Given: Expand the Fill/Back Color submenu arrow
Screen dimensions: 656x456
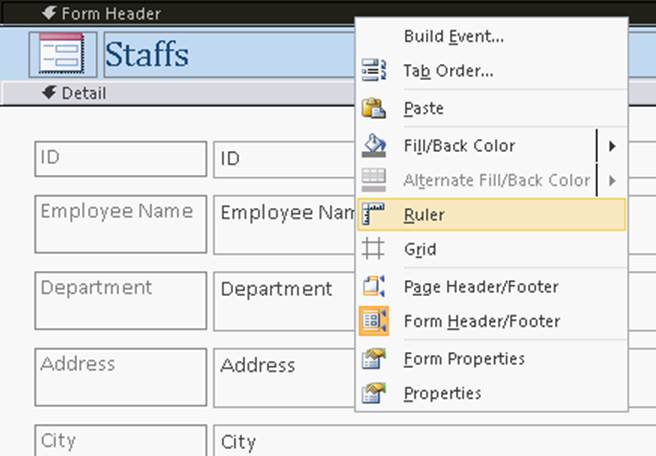Looking at the screenshot, I should pyautogui.click(x=611, y=146).
